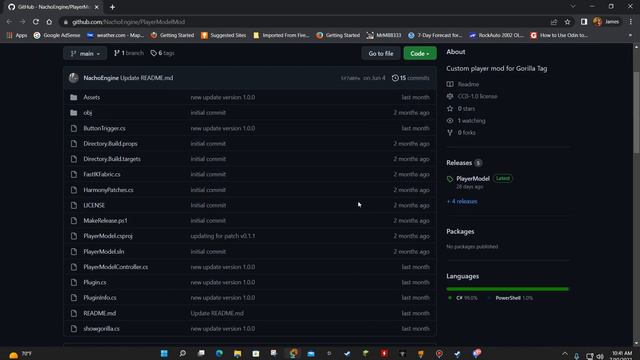This screenshot has height=360, width=640.
Task: Open Google AdSense bookmark
Action: point(57,36)
